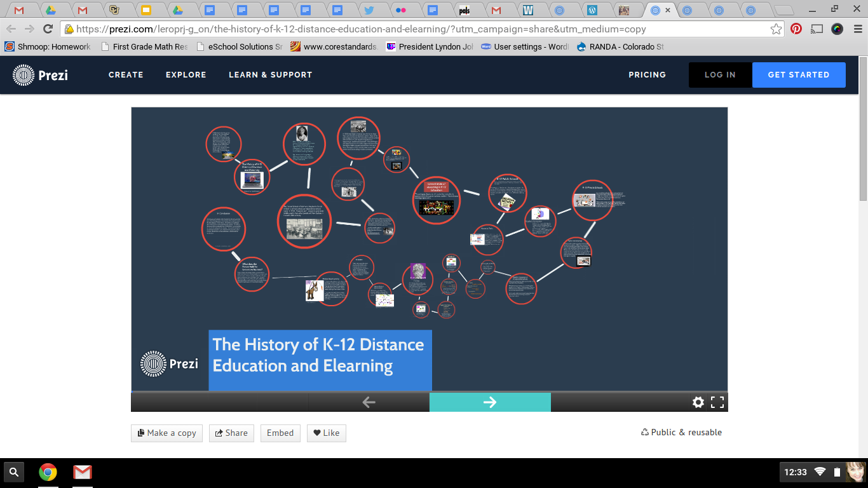Open the Explore menu
This screenshot has height=488, width=868.
(186, 75)
